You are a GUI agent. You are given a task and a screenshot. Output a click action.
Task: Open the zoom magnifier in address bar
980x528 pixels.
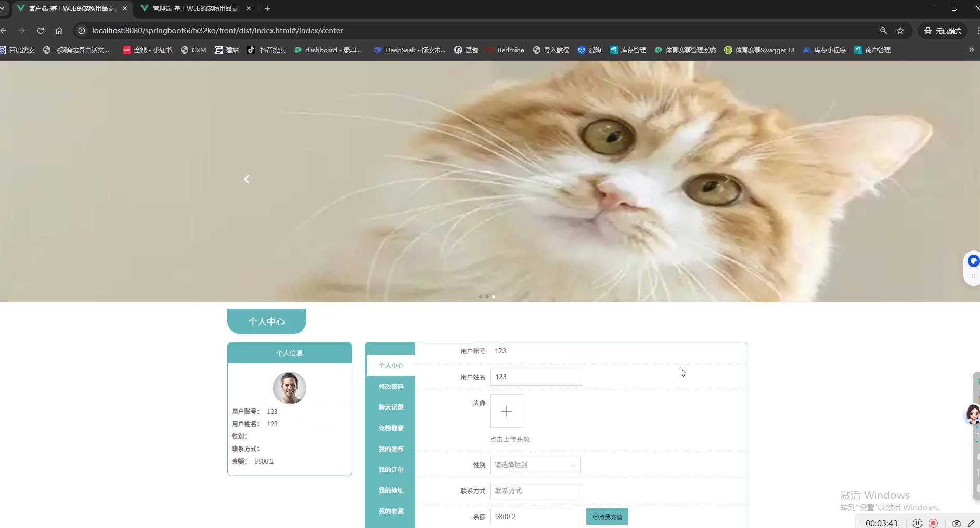(x=883, y=31)
